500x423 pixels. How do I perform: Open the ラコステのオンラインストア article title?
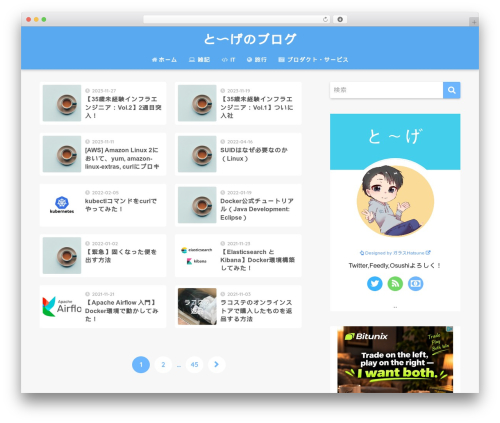256,311
